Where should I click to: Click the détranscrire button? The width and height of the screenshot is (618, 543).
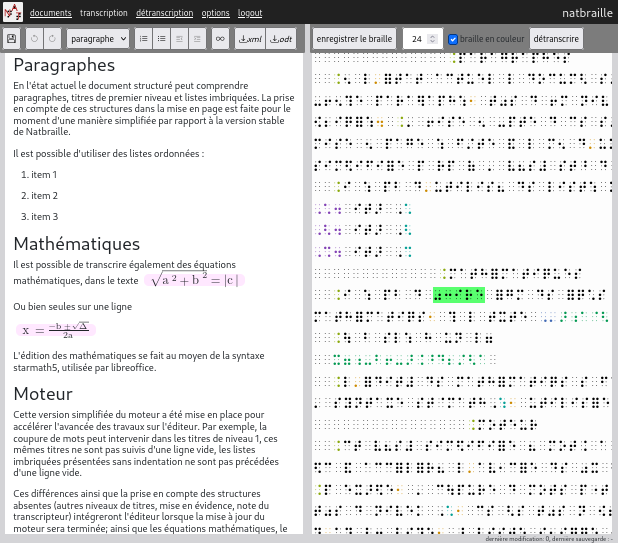click(x=556, y=39)
